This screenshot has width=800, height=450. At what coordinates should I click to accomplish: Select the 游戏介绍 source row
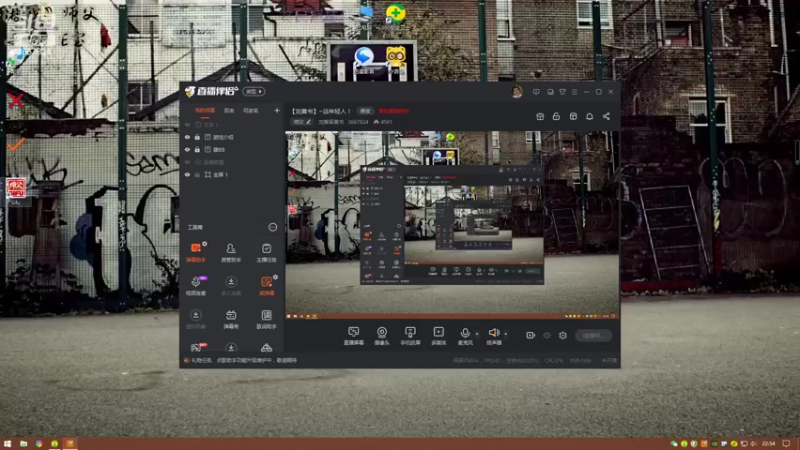tap(232, 137)
